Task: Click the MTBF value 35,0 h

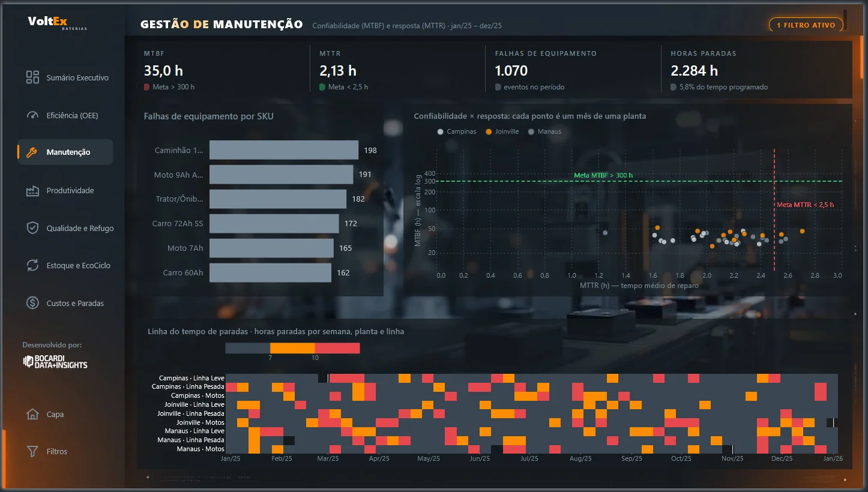Action: (163, 71)
